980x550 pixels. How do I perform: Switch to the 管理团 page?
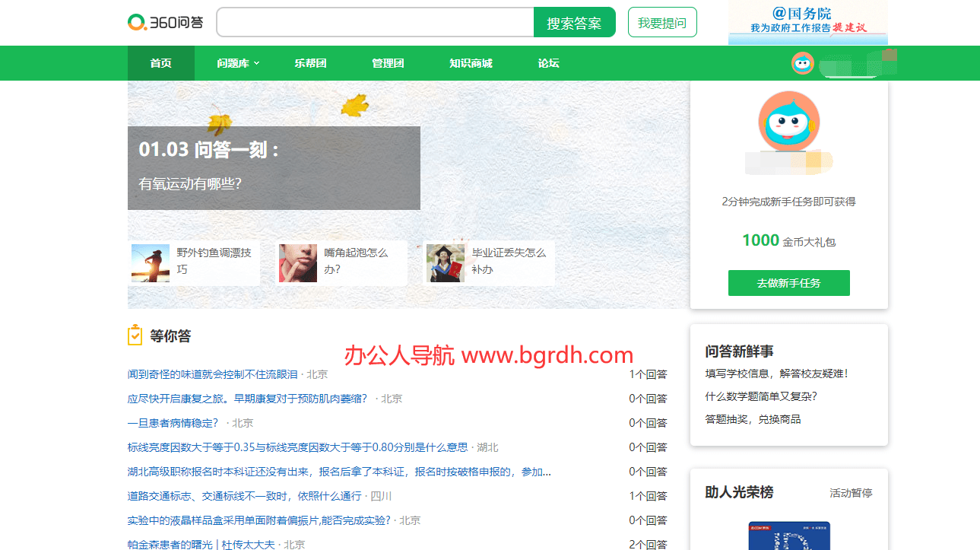pyautogui.click(x=388, y=63)
